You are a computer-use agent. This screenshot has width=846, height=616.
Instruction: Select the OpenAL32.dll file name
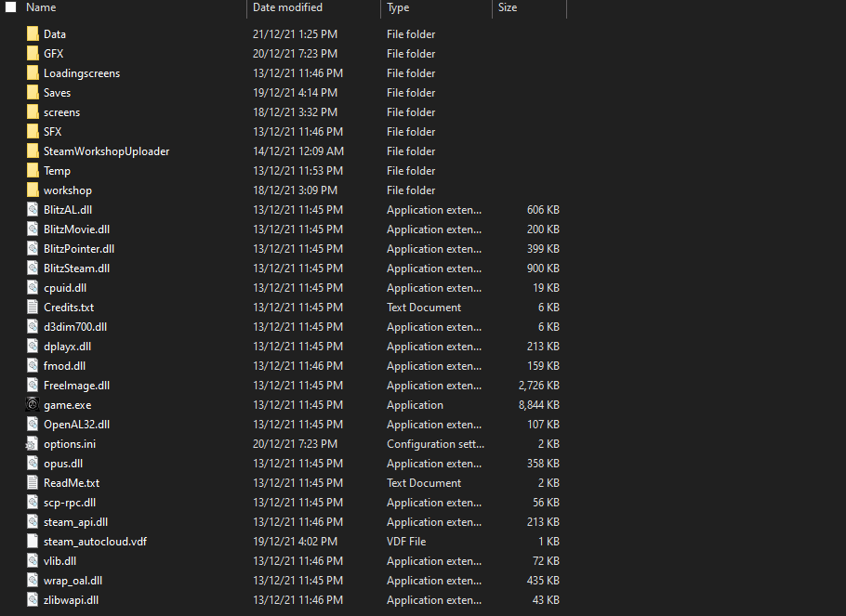[76, 425]
